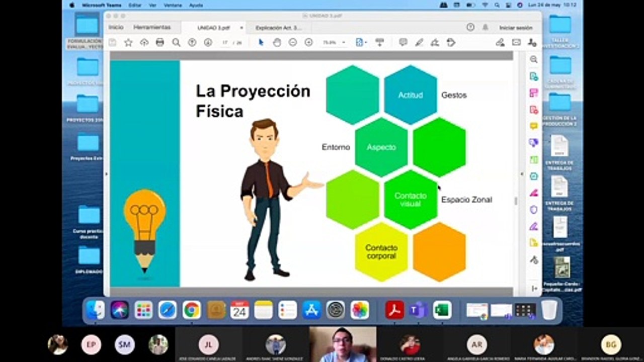Click the read mode display icon
The image size is (644, 362).
click(x=380, y=43)
